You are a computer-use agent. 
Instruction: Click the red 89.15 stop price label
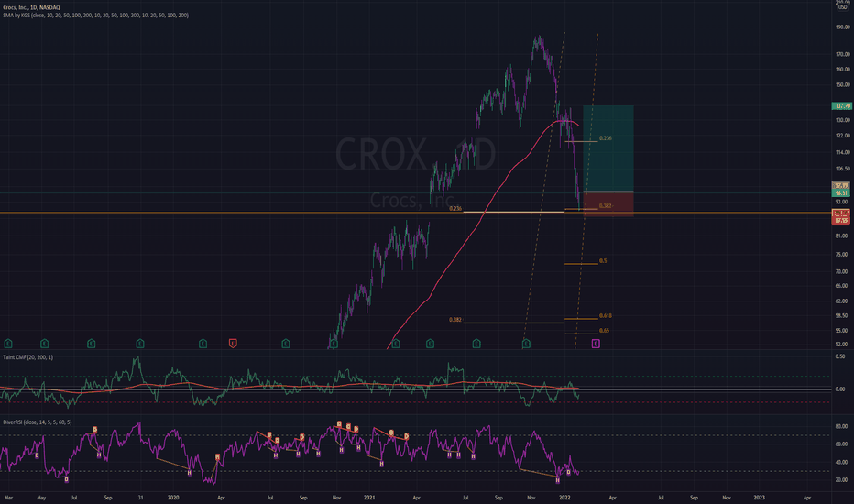point(841,221)
